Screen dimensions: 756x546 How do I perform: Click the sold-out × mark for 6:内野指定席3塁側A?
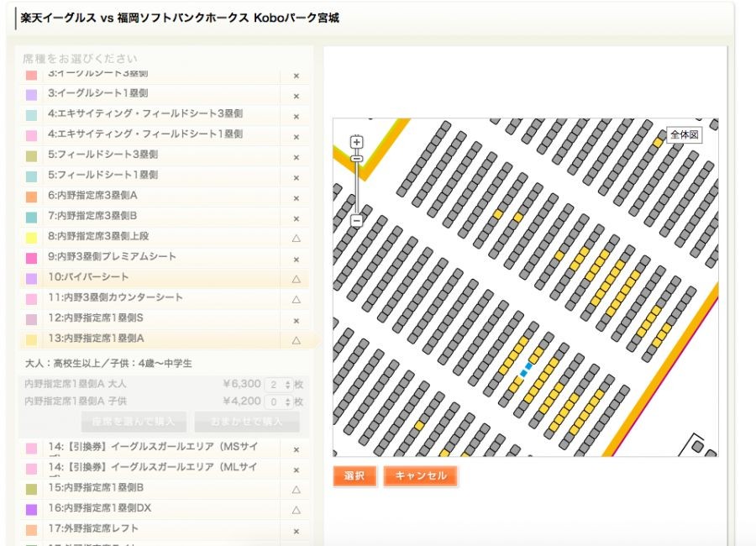click(x=297, y=198)
